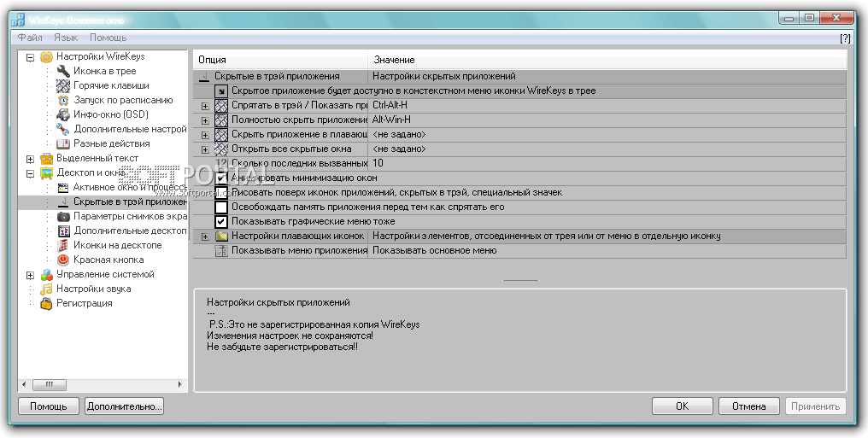Screen dimensions: 868x438
Task: Click the Применить button
Action: pos(815,406)
